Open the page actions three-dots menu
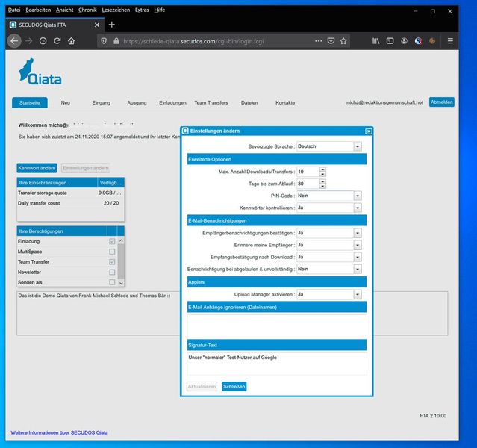This screenshot has width=477, height=448. (319, 41)
